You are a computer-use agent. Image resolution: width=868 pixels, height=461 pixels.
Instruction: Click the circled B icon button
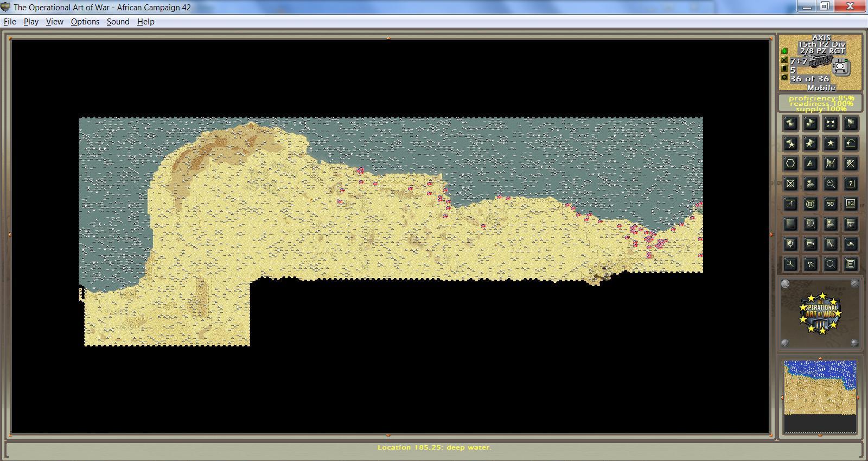[810, 204]
